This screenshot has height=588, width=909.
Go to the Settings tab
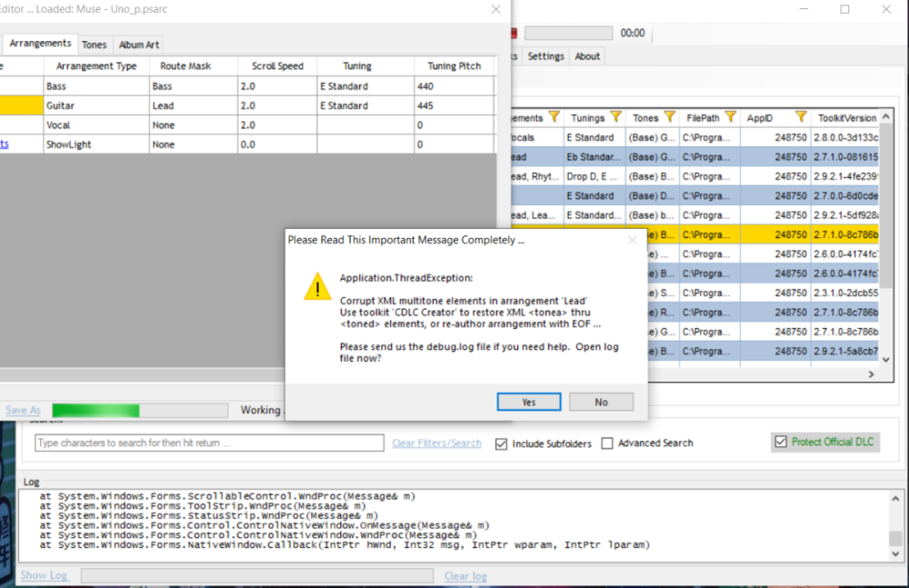[x=545, y=56]
